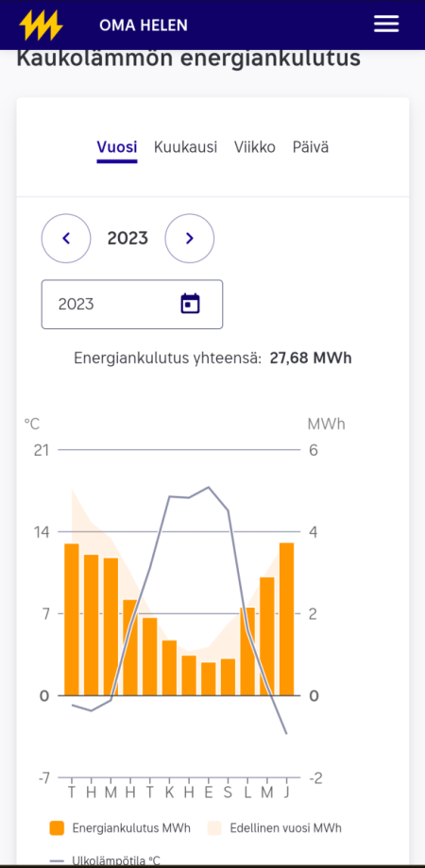Select the October (L) bar
The height and width of the screenshot is (868, 425).
click(x=247, y=652)
